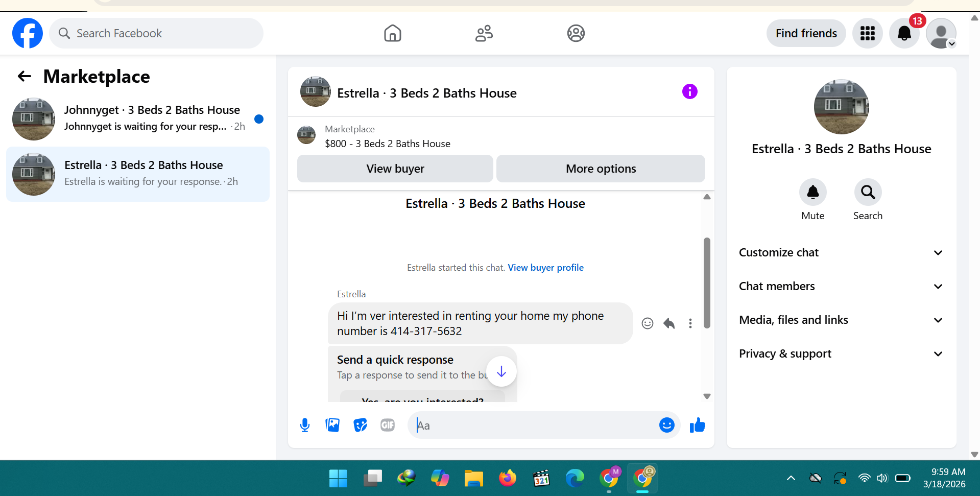Image resolution: width=980 pixels, height=496 pixels.
Task: Open the Facebook menu grid icon
Action: click(867, 33)
